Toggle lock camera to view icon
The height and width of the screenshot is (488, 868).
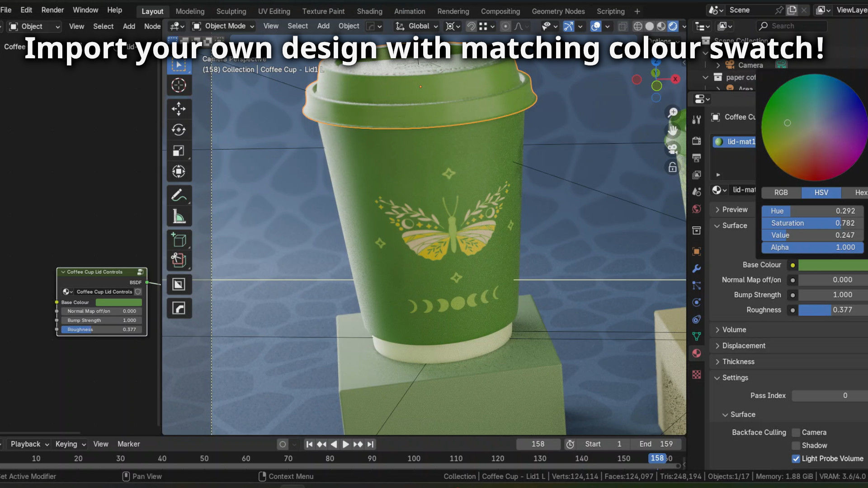(x=673, y=168)
